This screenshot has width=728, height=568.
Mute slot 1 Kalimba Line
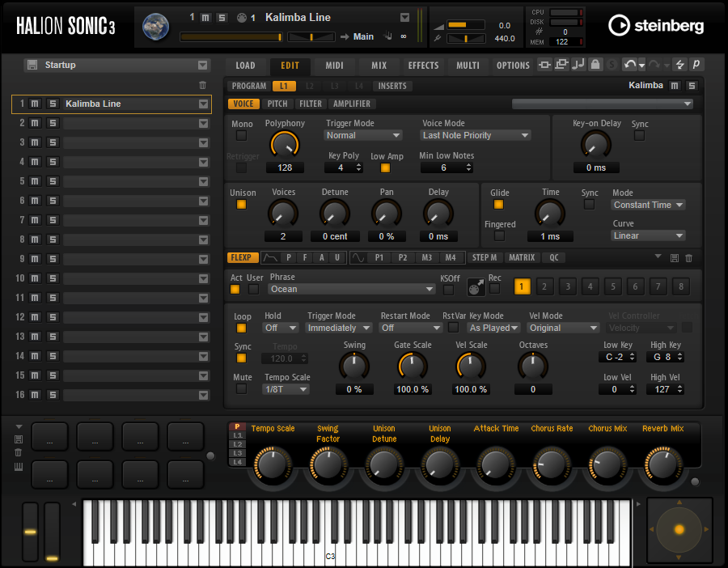(35, 104)
